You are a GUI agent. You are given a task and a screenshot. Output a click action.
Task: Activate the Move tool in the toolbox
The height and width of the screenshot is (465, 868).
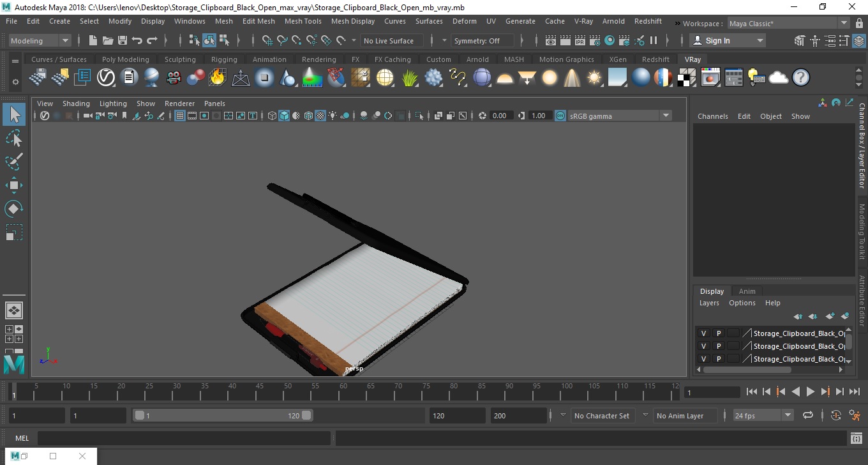[x=14, y=185]
